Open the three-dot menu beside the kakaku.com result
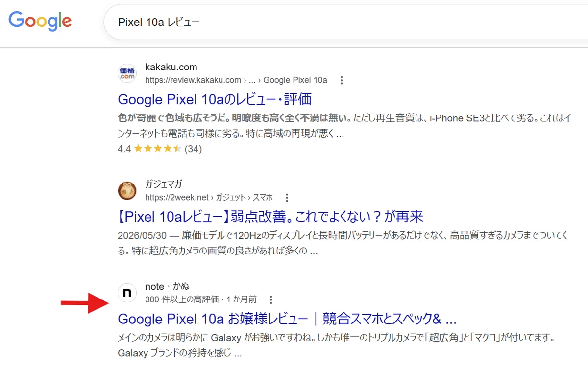This screenshot has height=368, width=588. point(342,80)
